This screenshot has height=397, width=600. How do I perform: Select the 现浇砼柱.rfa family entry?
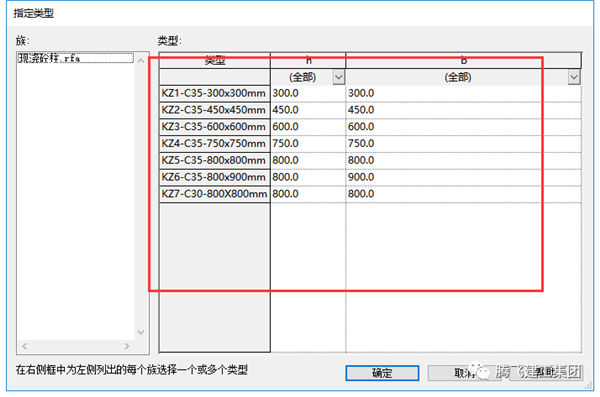pos(75,58)
